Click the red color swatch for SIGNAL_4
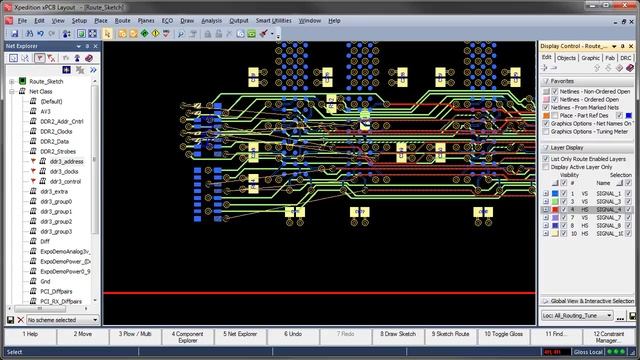This screenshot has width=640, height=360. pos(555,209)
